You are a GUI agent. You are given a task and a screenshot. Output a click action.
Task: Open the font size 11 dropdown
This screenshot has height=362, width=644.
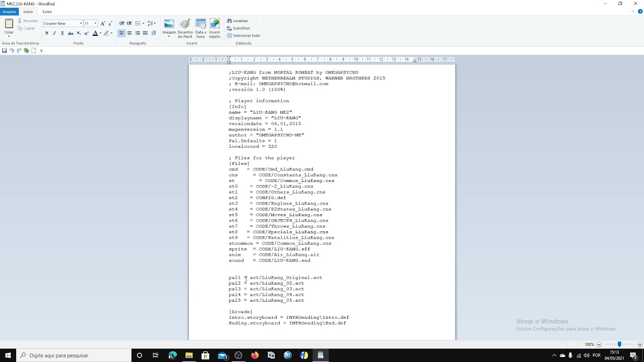point(95,24)
